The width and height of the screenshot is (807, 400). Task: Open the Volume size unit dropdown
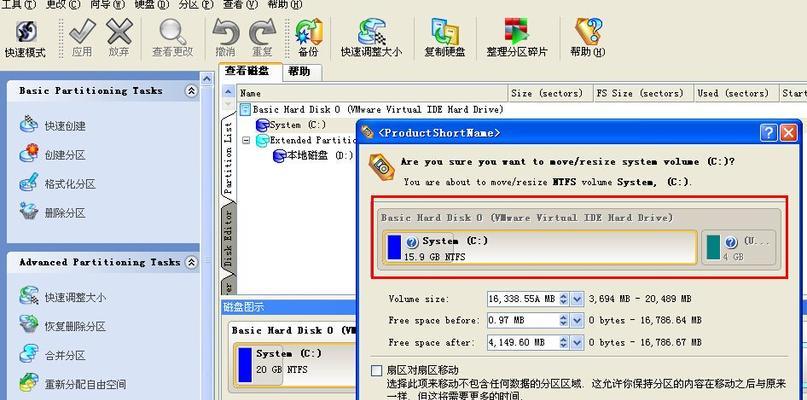577,299
